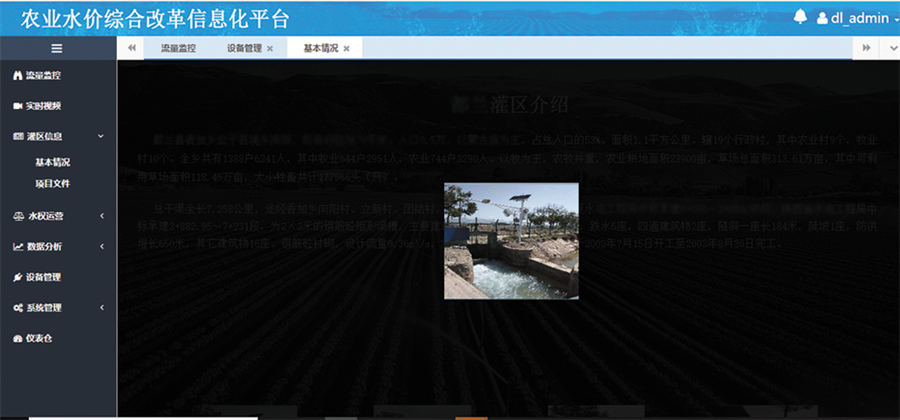Open the 仪表仓 dashboard icon
The width and height of the screenshot is (900, 420).
click(x=18, y=339)
